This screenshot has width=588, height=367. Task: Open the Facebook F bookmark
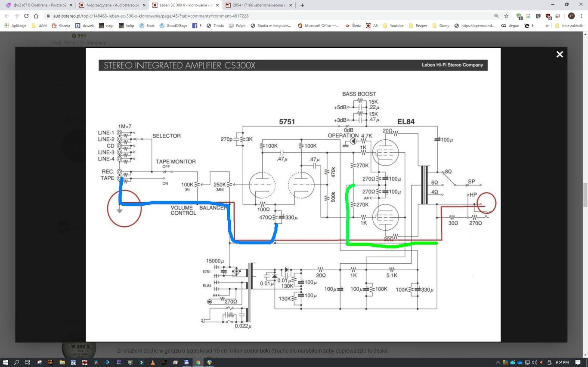click(197, 26)
